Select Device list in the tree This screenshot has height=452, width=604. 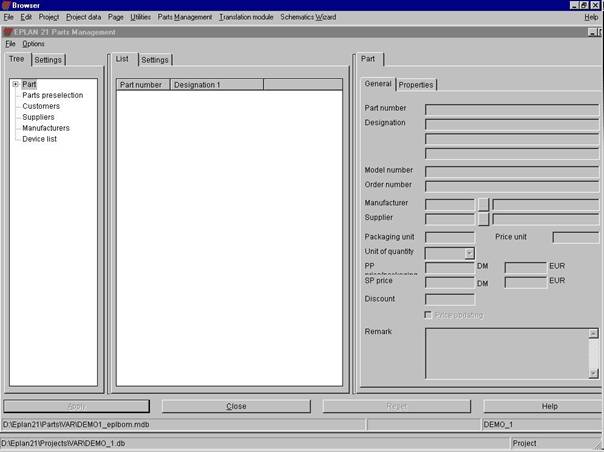[39, 139]
